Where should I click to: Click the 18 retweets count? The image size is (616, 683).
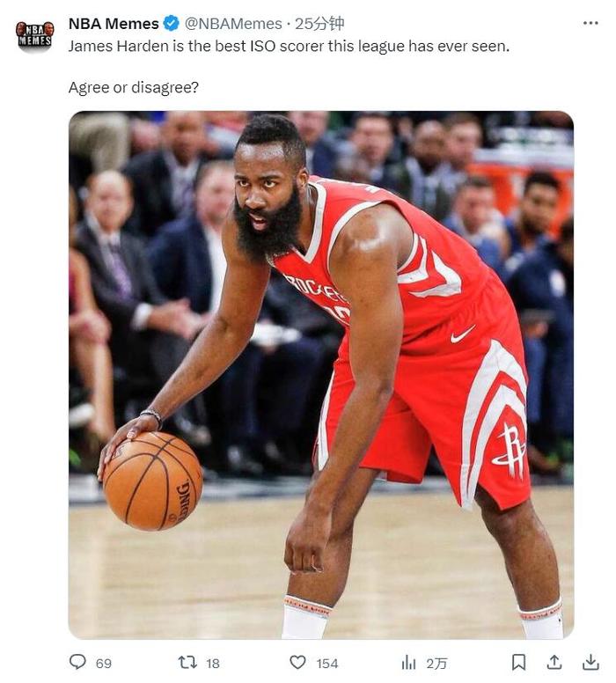tap(213, 664)
